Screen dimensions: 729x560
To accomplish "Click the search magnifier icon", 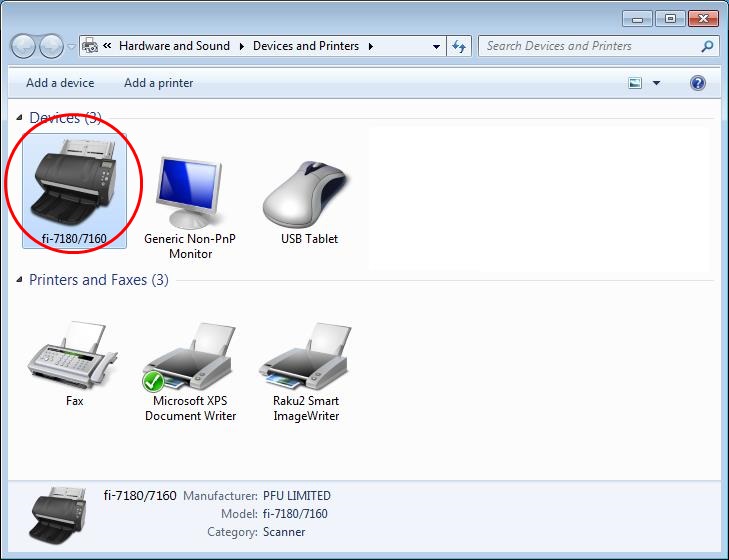I will [707, 46].
